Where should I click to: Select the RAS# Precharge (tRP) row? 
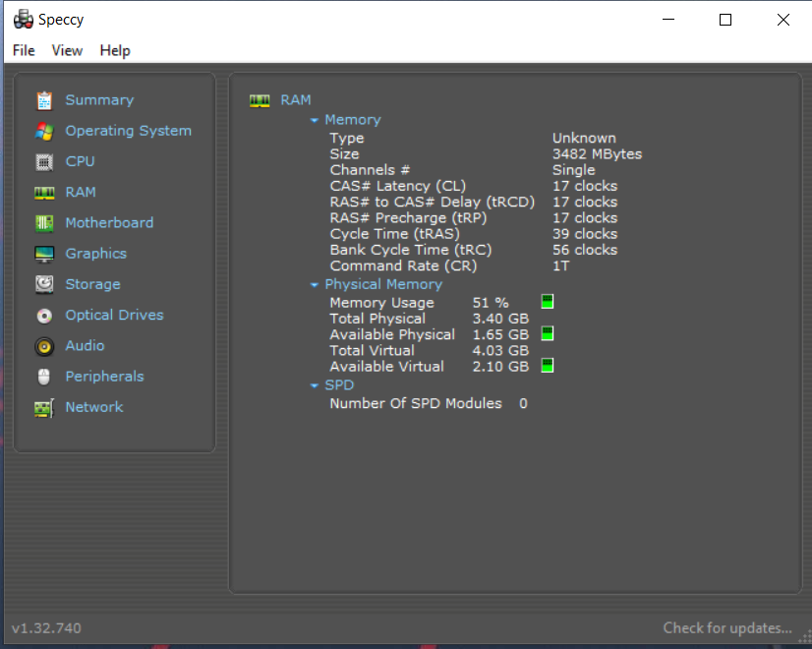(473, 218)
